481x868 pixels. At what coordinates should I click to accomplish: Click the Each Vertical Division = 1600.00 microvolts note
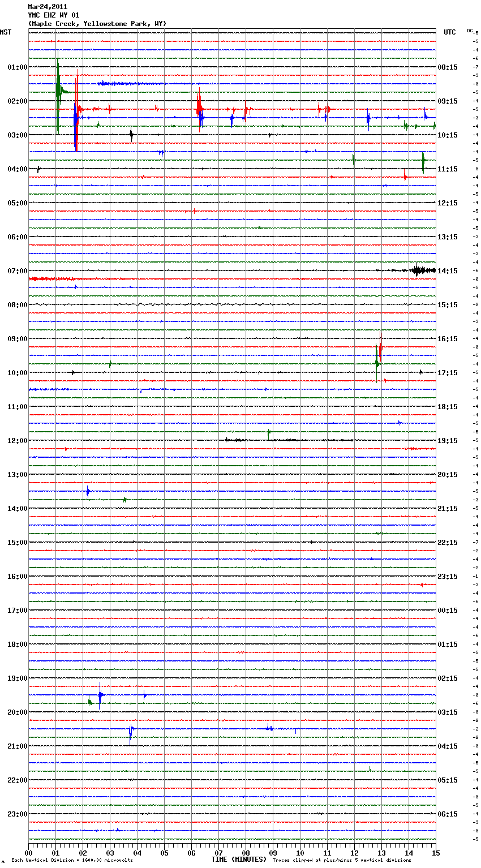[72, 861]
